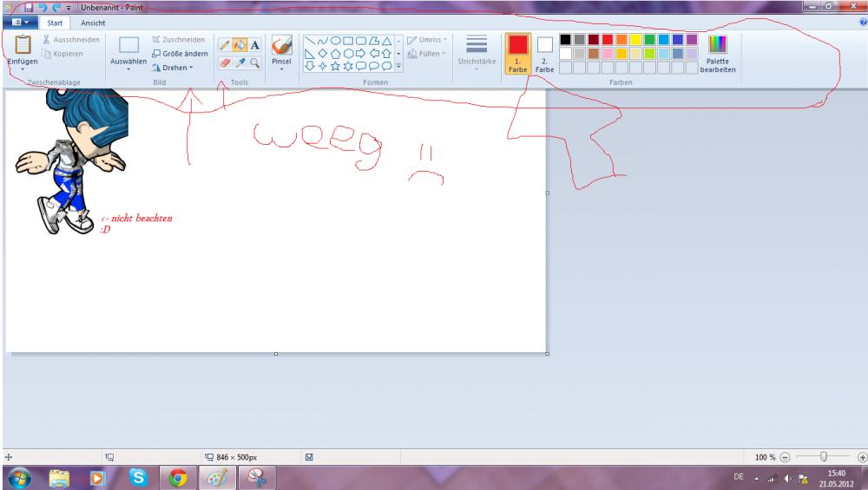
Task: Open the blue Paint file menu button
Action: pyautogui.click(x=20, y=22)
